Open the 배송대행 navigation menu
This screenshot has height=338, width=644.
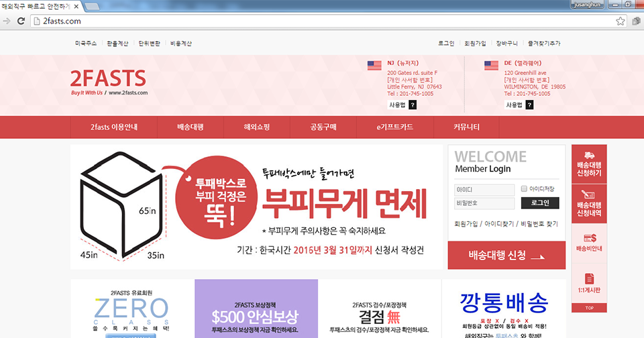(190, 127)
